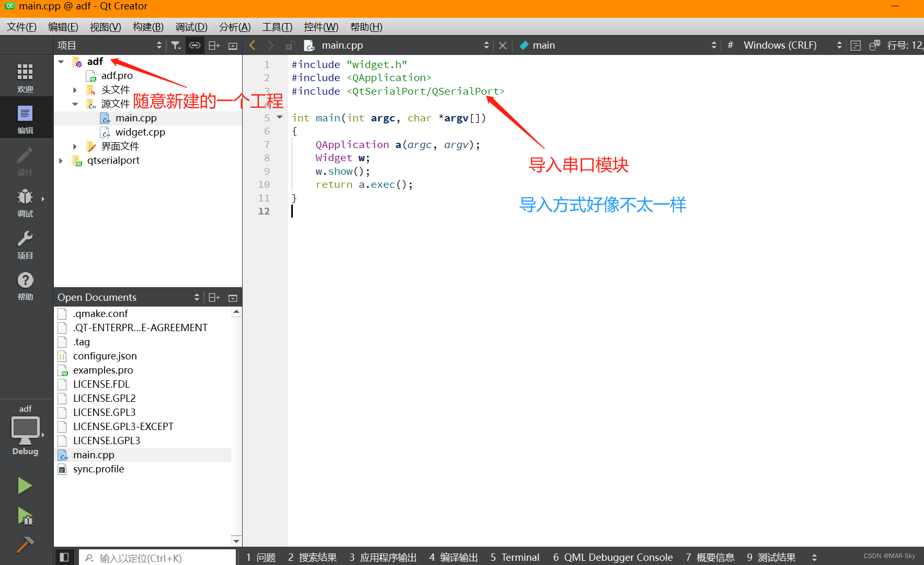Collapse the 源文件 folder

75,104
